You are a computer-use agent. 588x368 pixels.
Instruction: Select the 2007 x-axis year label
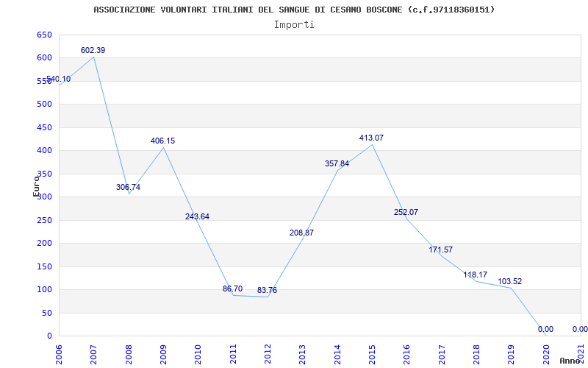[x=93, y=355]
